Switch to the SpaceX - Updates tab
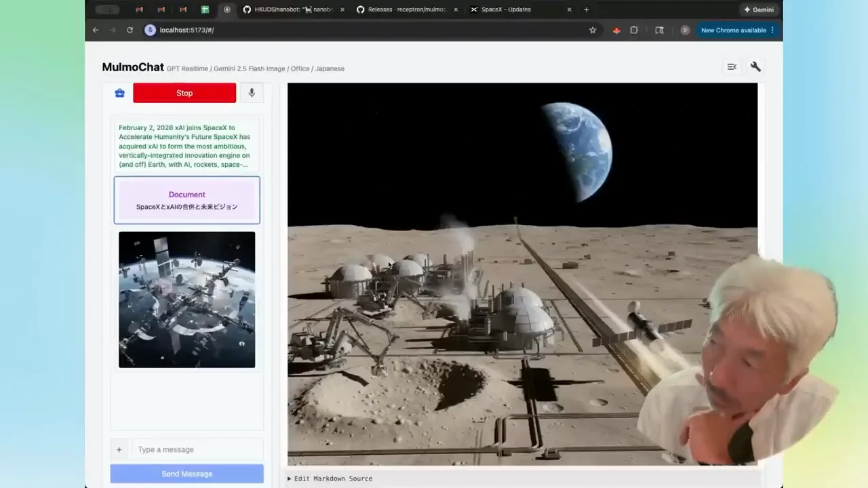Screen dimensions: 868x488 521,9
